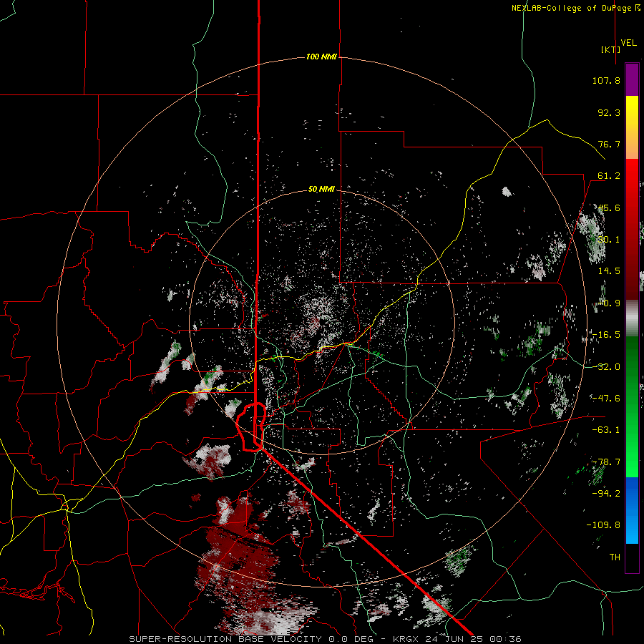Select the 92.3 legend value
Viewport: 644px width, 644px height.
point(609,112)
